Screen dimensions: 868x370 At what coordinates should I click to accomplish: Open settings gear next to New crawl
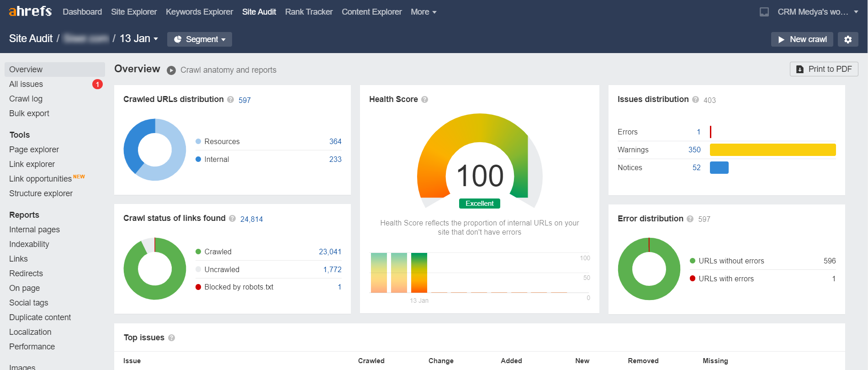point(848,39)
